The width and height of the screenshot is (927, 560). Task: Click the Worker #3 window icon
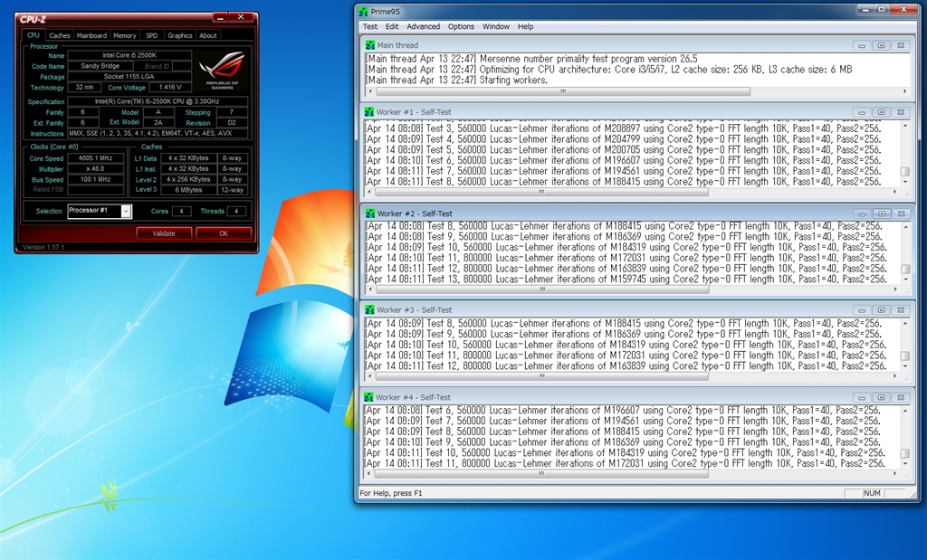370,310
